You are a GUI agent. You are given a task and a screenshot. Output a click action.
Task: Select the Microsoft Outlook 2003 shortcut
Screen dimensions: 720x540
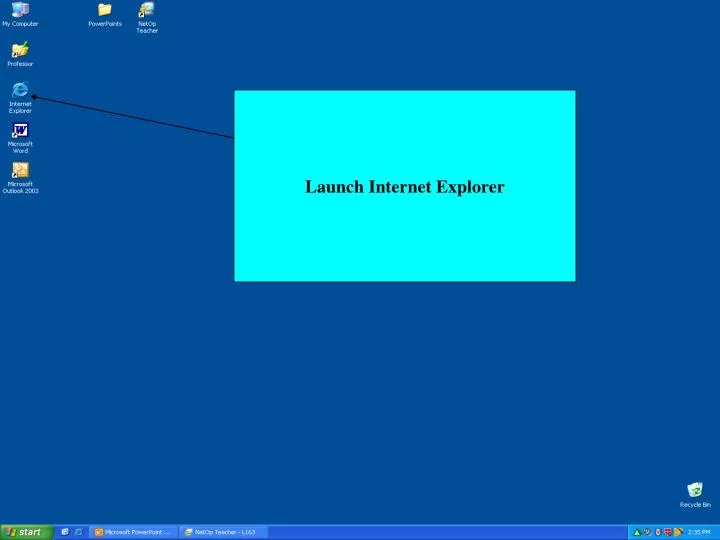[20, 178]
